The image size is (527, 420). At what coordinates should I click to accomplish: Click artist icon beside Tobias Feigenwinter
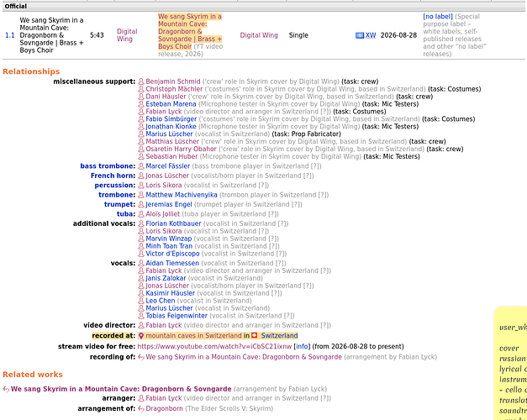[141, 316]
